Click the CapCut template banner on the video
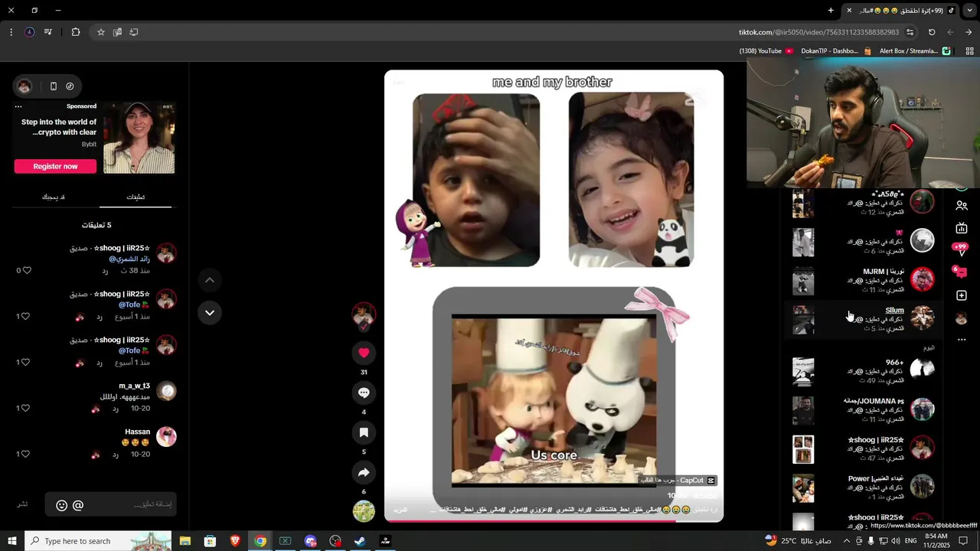 pyautogui.click(x=678, y=481)
